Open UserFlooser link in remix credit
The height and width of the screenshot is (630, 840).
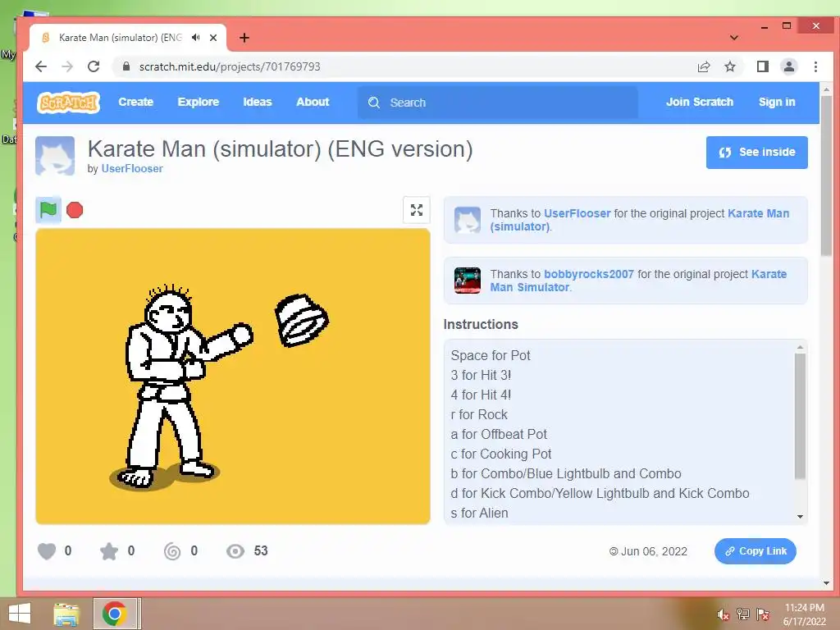click(577, 213)
